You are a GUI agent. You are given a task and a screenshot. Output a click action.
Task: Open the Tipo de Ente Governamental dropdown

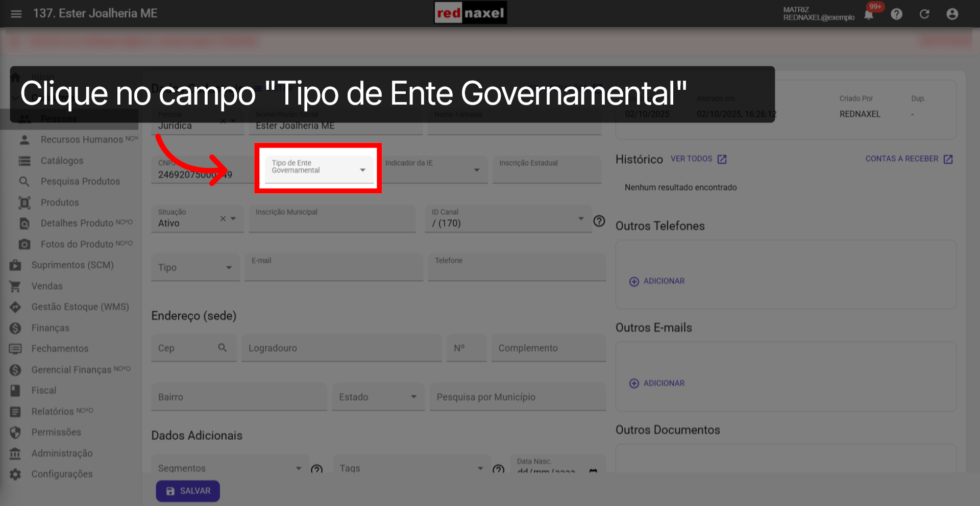click(x=363, y=169)
